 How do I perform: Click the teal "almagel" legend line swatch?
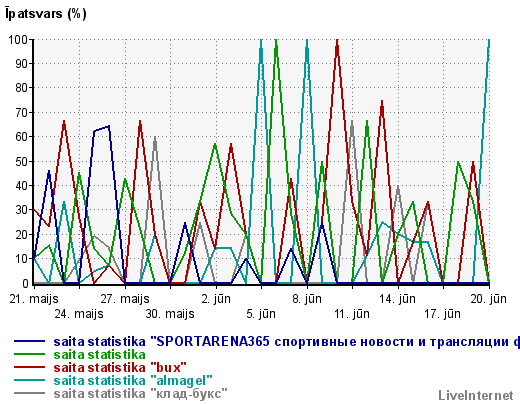[29, 380]
